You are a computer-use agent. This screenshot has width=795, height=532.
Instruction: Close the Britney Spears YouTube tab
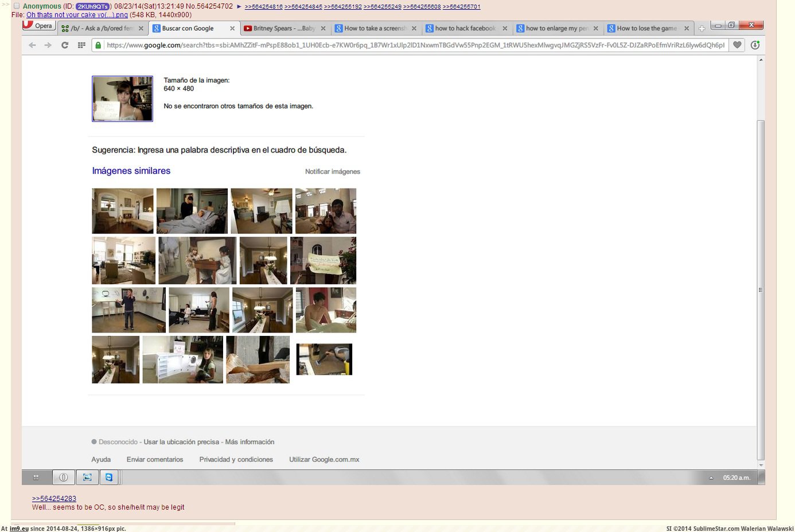pos(324,28)
